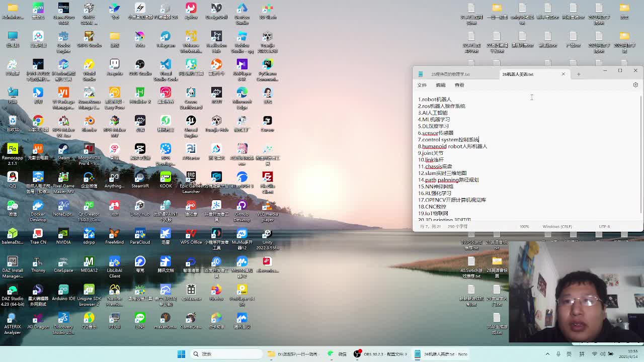Click the Windows (CRLF) line ending indicator
The height and width of the screenshot is (362, 644).
pyautogui.click(x=557, y=227)
